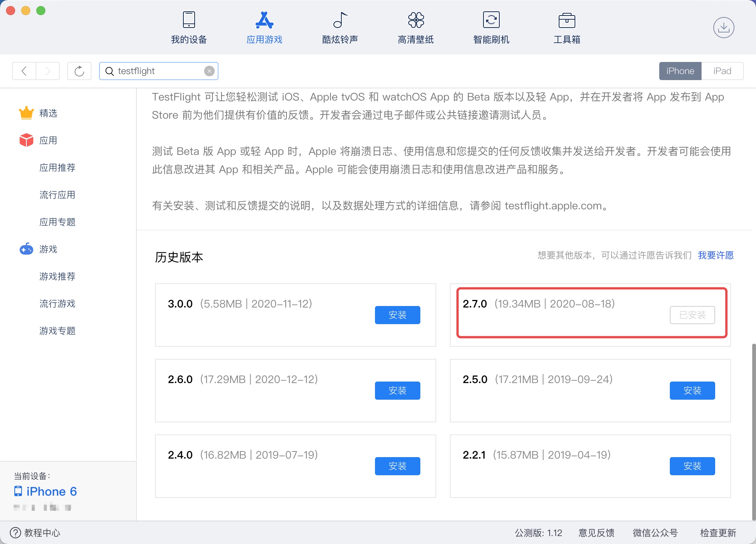The width and height of the screenshot is (756, 544).
Task: Click the 我要许愿 wish link
Action: coord(716,255)
